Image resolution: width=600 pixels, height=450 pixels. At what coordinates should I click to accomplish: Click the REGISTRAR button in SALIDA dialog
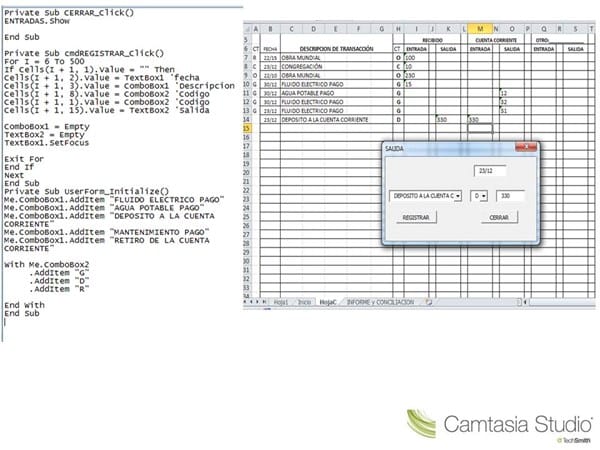(416, 217)
